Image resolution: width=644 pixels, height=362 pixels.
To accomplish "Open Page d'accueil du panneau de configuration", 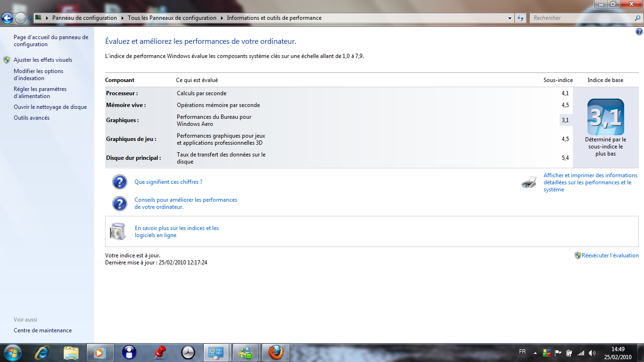I will (x=51, y=41).
